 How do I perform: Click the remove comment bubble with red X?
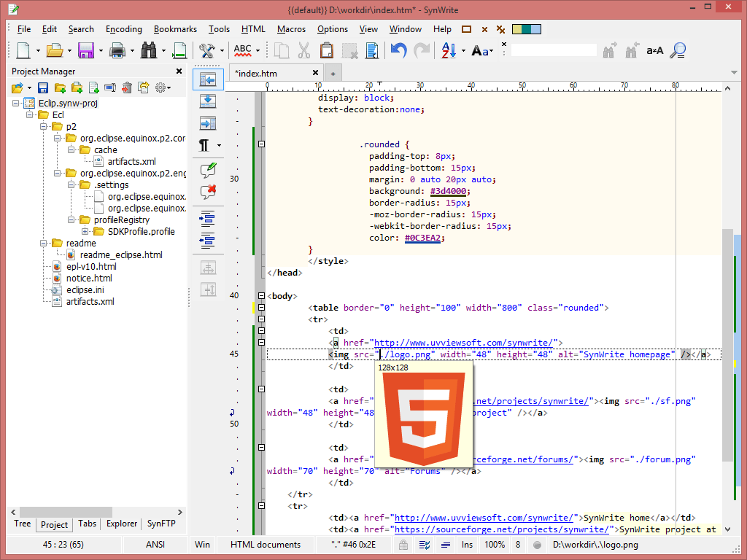(208, 192)
